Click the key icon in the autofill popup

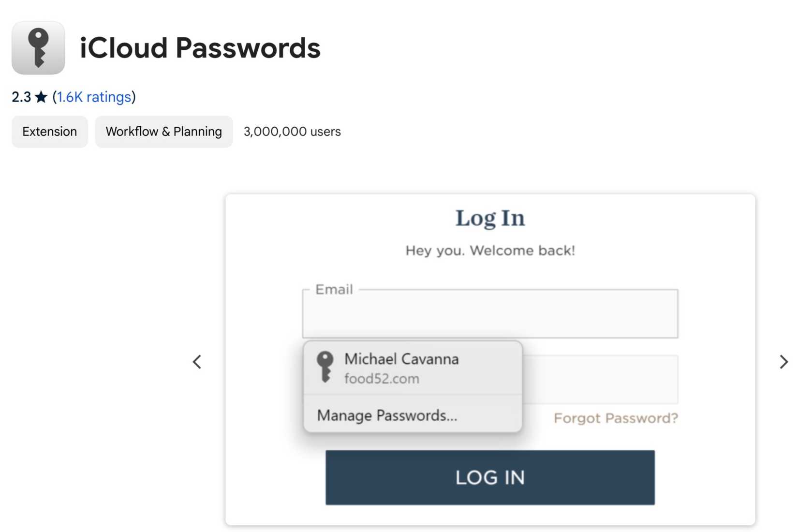(325, 368)
